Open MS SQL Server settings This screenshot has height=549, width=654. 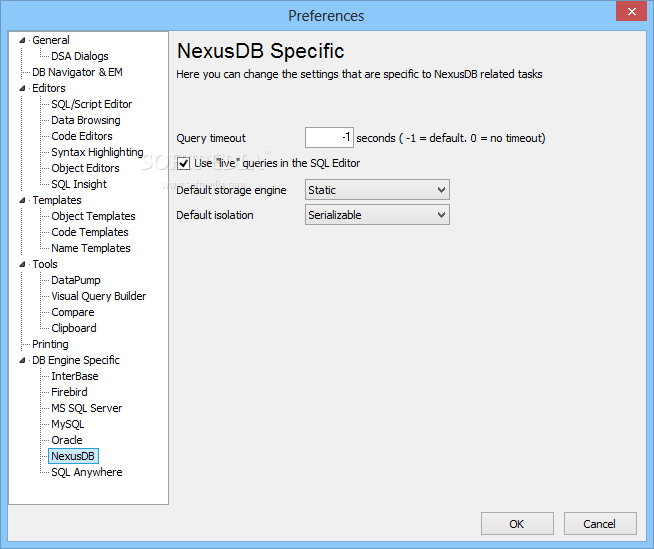(87, 408)
